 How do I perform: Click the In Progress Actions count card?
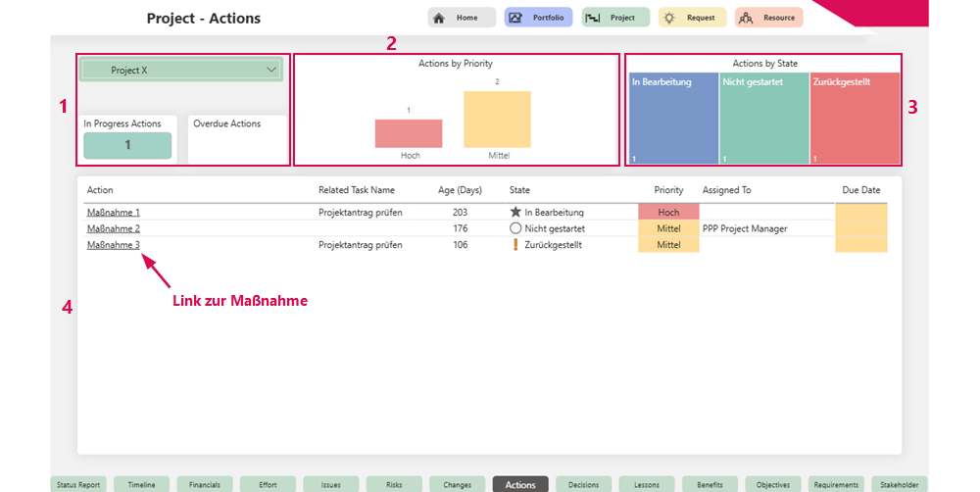pyautogui.click(x=127, y=145)
